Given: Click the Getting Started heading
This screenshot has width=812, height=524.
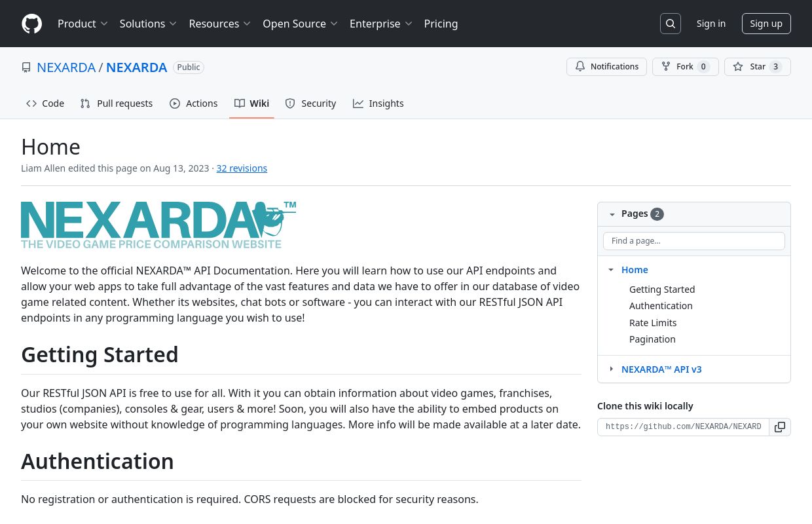Looking at the screenshot, I should point(100,354).
